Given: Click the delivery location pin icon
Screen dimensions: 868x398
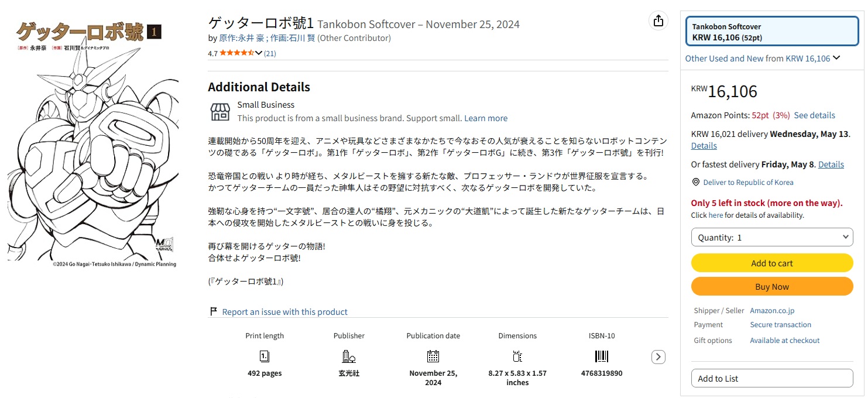Looking at the screenshot, I should tap(695, 182).
